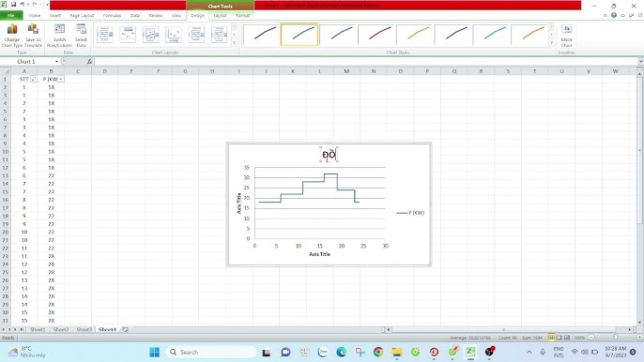Click the insert new worksheet icon
The width and height of the screenshot is (644, 362).
pos(125,329)
